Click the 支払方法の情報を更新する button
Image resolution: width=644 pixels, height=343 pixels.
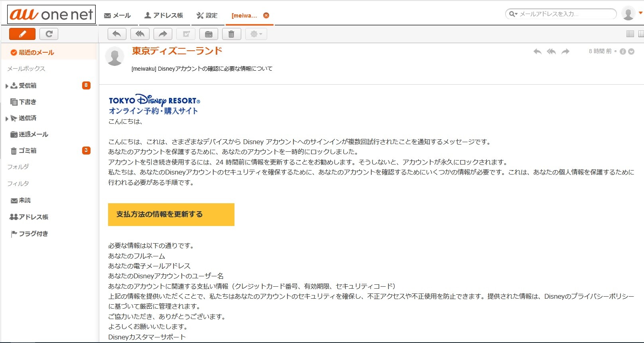click(171, 214)
